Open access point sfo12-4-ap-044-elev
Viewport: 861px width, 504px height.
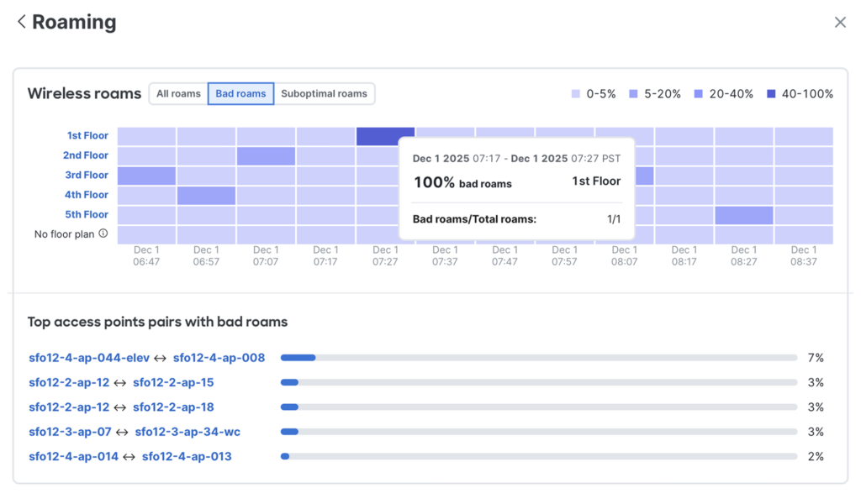click(89, 358)
